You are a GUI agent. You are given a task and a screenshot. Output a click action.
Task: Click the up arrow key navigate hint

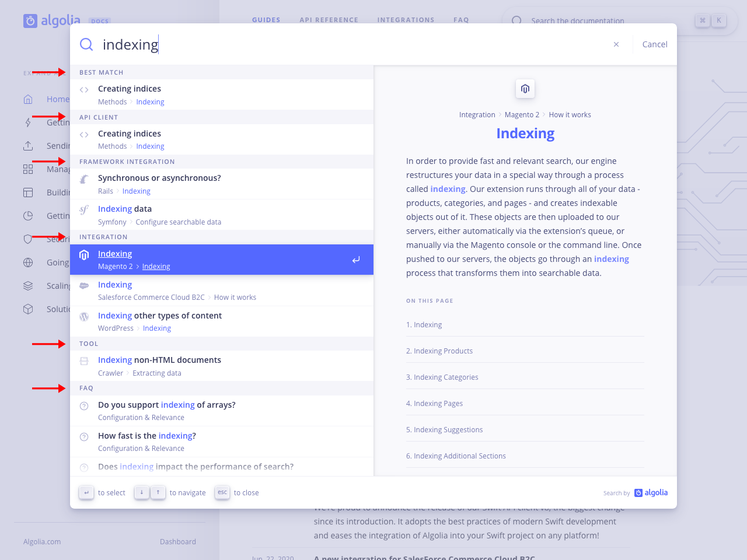pos(158,492)
